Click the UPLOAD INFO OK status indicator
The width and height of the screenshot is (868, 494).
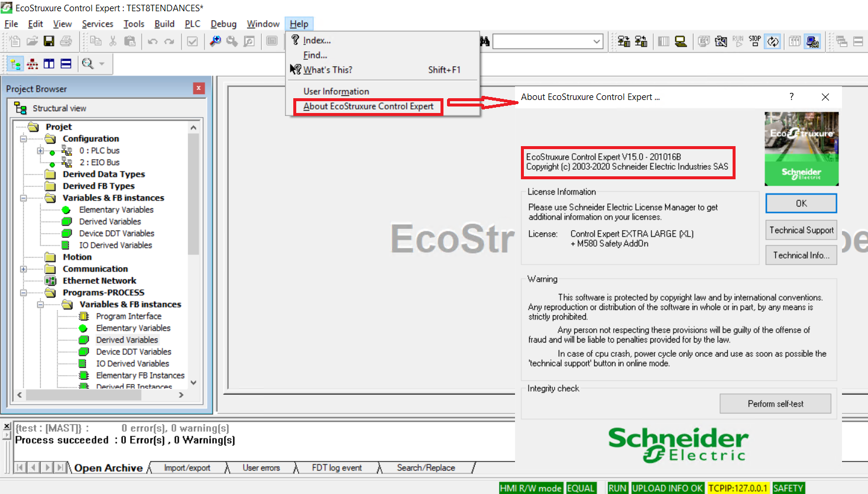[x=668, y=488]
